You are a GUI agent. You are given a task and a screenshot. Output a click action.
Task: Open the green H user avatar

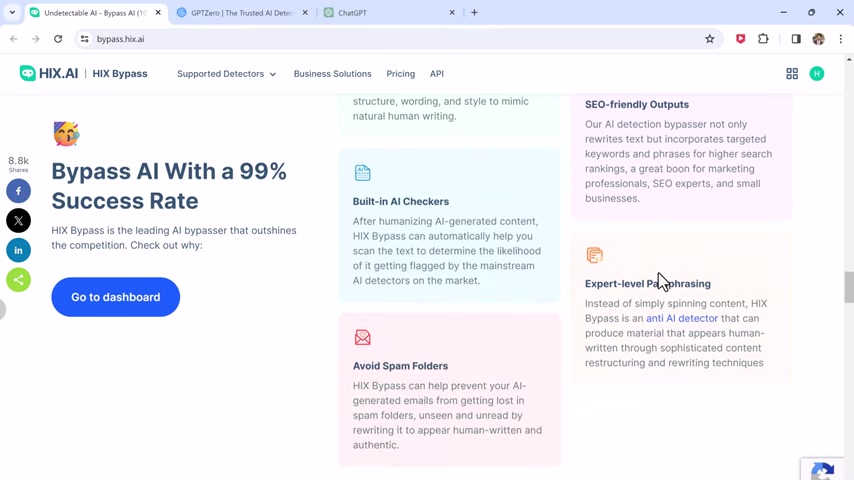pos(816,74)
